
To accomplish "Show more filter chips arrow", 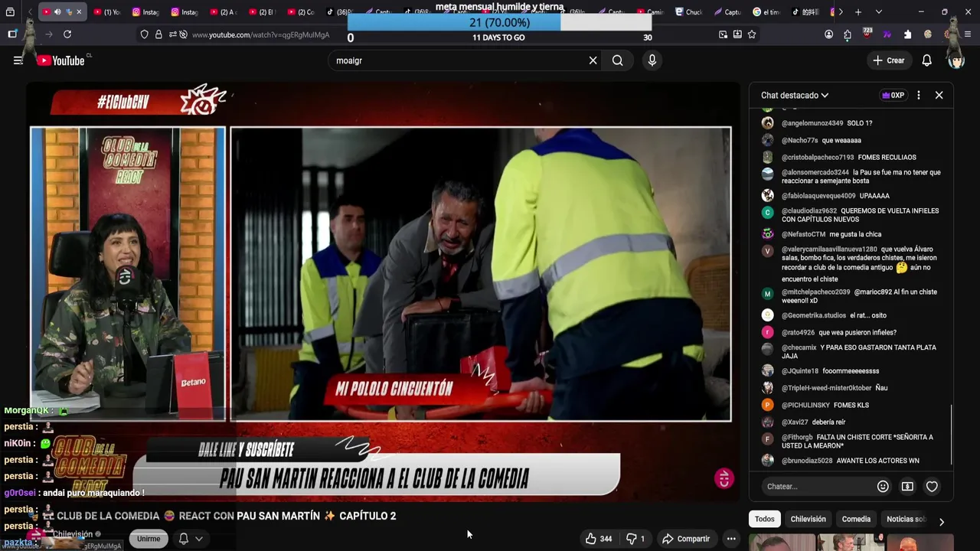I will tap(942, 521).
